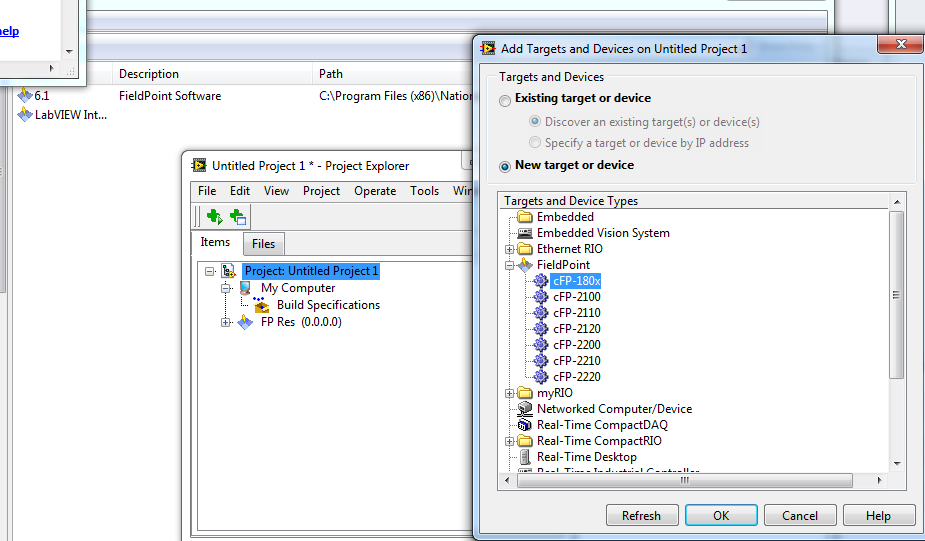Image resolution: width=925 pixels, height=541 pixels.
Task: Click the project root icon in Project Explorer
Action: (x=228, y=271)
